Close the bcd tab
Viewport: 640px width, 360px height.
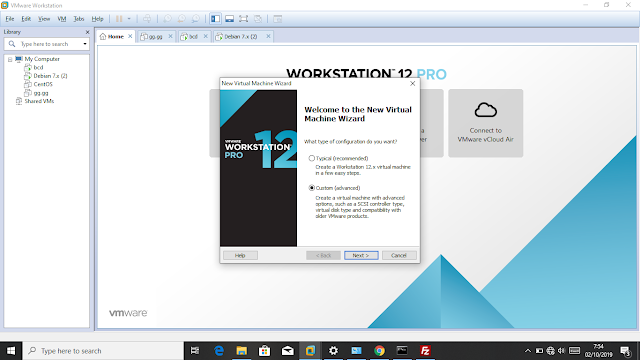click(206, 36)
